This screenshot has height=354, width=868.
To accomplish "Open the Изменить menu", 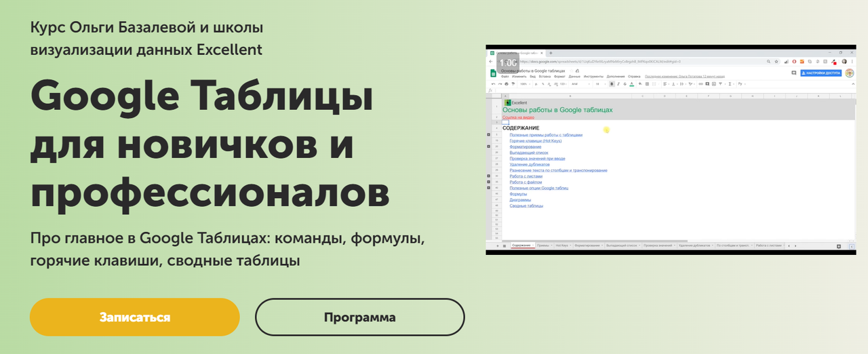I will pyautogui.click(x=521, y=77).
